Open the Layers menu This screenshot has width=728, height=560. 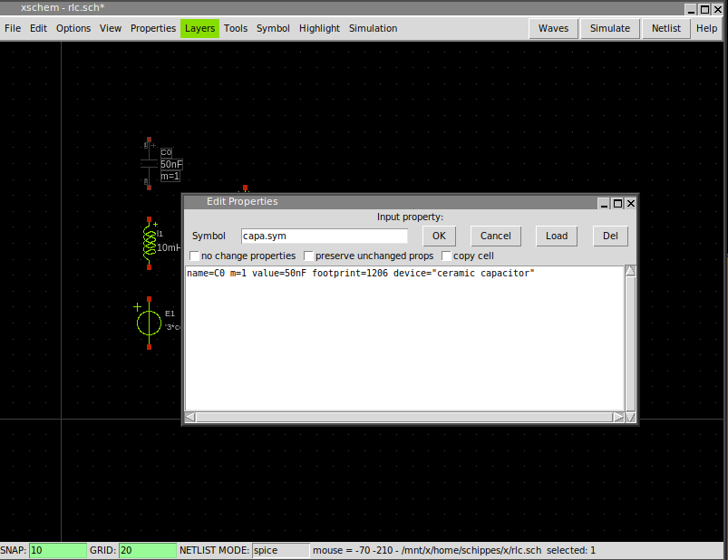click(x=199, y=28)
